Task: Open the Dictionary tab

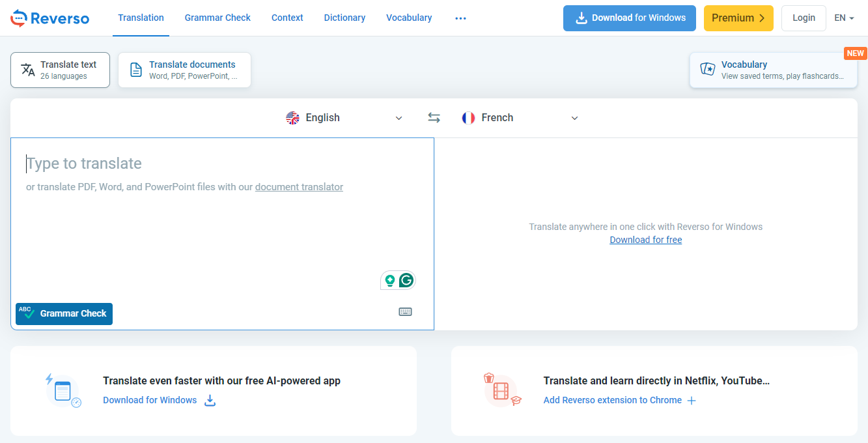Action: 344,18
